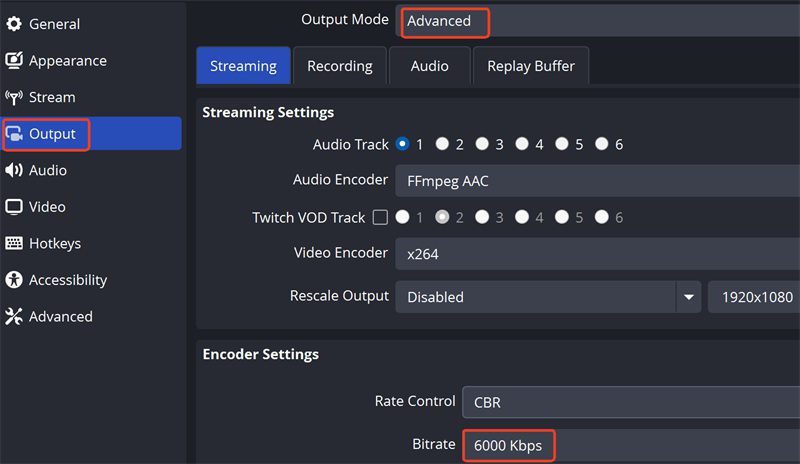Select Audio Track 3 radio button
Screen dimensions: 800x464
(x=482, y=144)
